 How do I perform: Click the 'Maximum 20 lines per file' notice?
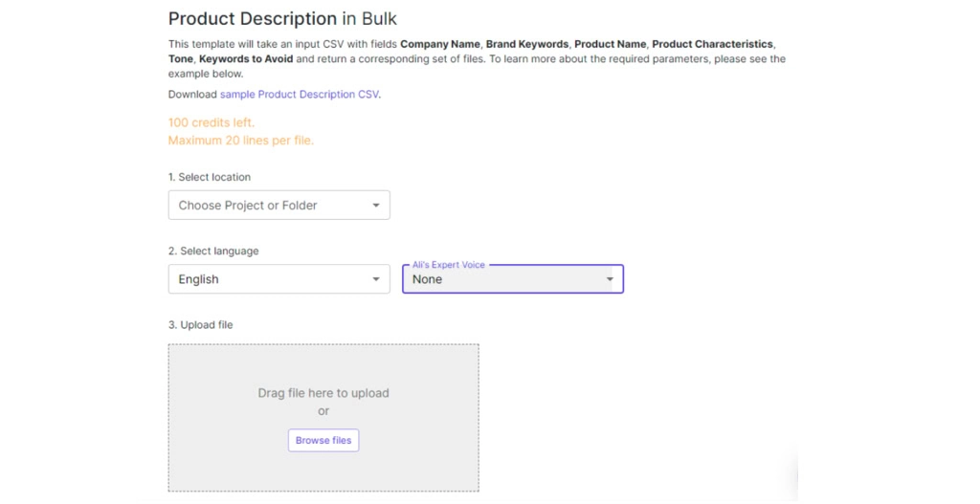pyautogui.click(x=241, y=141)
